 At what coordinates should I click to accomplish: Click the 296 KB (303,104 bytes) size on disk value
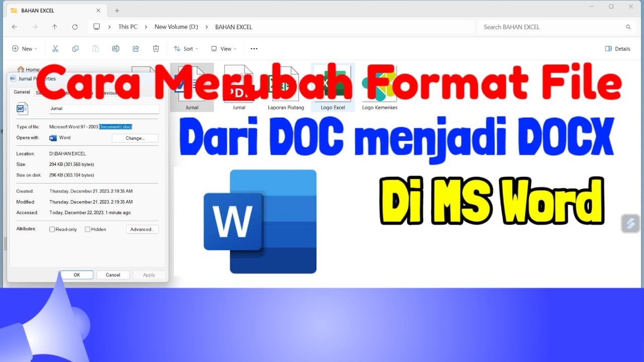pos(71,175)
